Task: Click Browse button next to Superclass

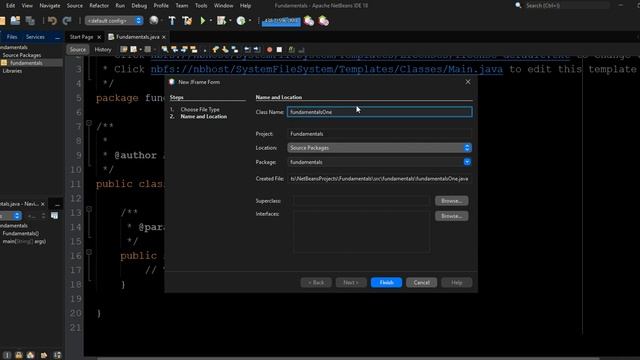Action: (x=451, y=201)
